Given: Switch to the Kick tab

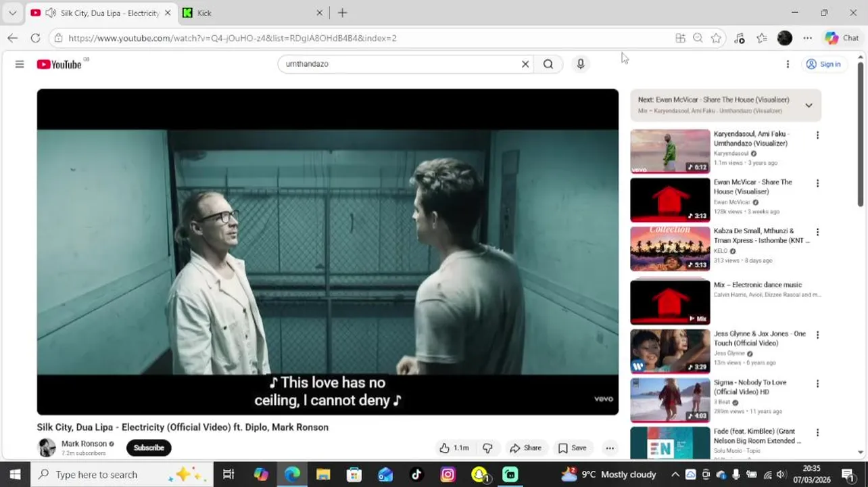Looking at the screenshot, I should pyautogui.click(x=254, y=13).
